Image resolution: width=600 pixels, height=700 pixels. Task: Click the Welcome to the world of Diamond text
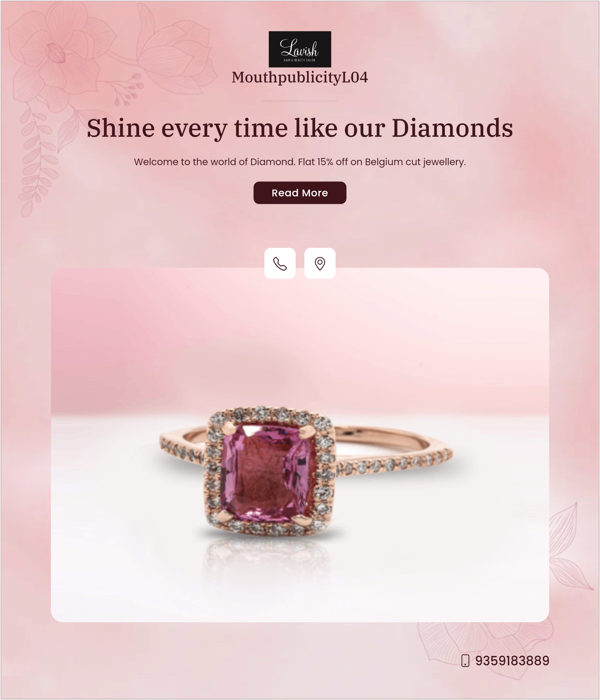tap(300, 162)
